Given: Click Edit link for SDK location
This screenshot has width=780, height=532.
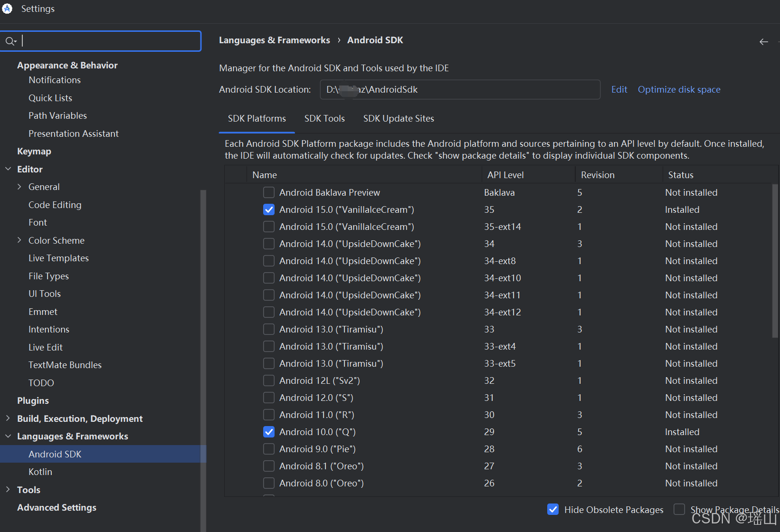Looking at the screenshot, I should click(619, 89).
